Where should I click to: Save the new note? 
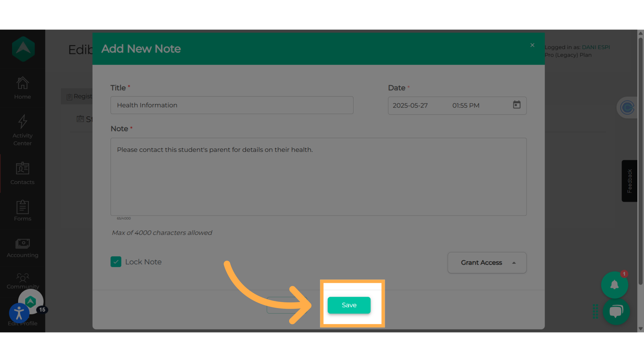pyautogui.click(x=349, y=305)
